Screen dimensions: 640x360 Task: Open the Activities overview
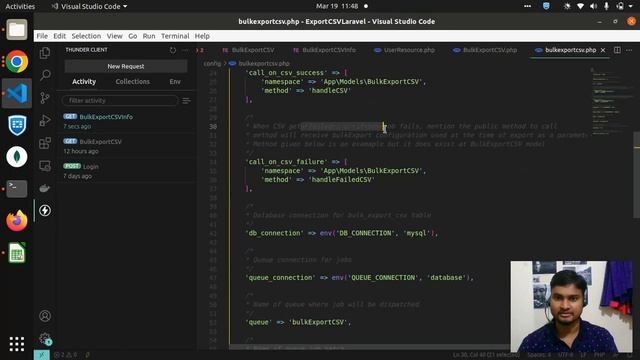tap(20, 6)
